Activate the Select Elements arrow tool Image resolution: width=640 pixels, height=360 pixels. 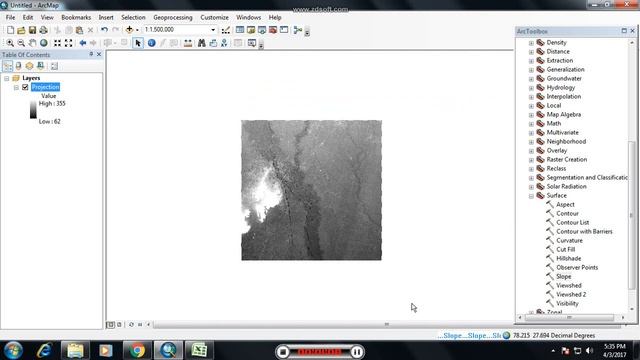(x=138, y=43)
